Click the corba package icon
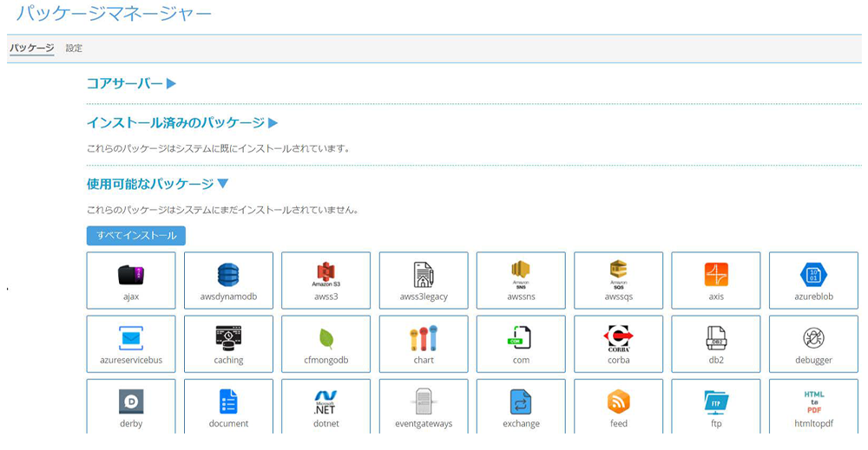 (x=618, y=338)
